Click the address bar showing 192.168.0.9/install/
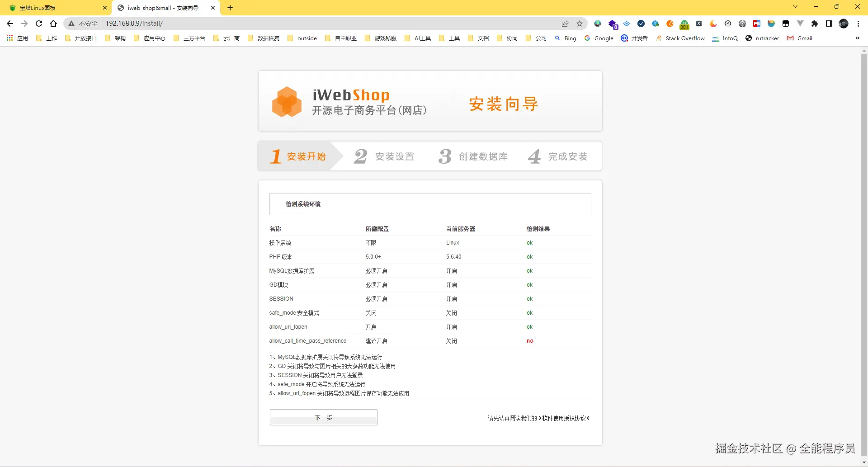Viewport: 868px width, 467px height. point(325,24)
